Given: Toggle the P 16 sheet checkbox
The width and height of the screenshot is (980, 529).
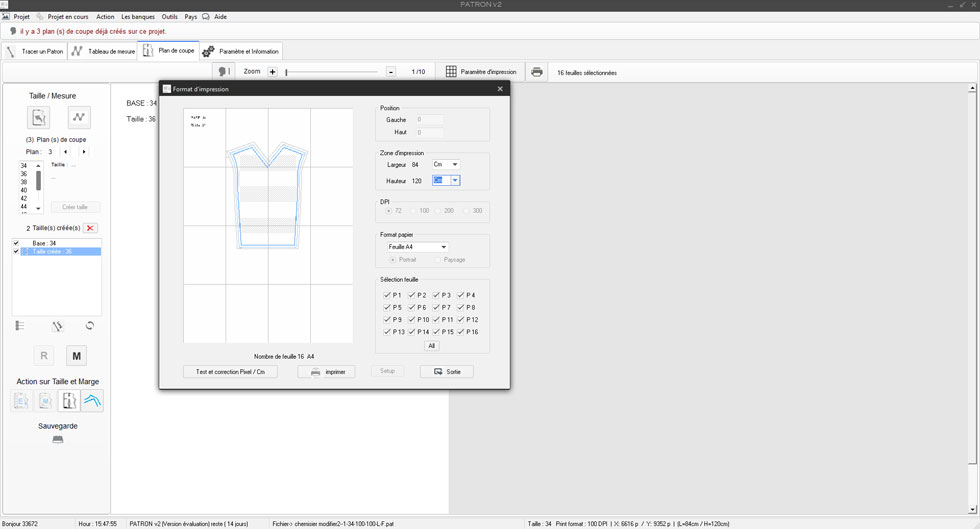Looking at the screenshot, I should pyautogui.click(x=460, y=332).
